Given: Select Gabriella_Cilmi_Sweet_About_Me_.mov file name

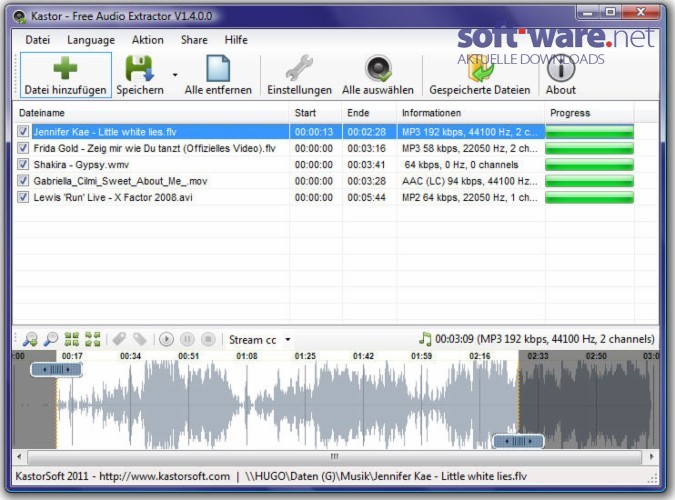Looking at the screenshot, I should click(120, 181).
